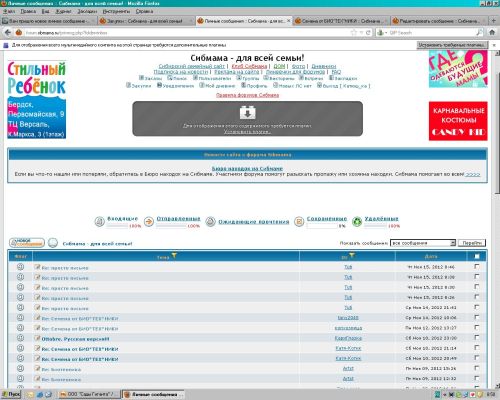Viewport: 500px width, 400px height.
Task: Open a new tab with the plus button
Action: point(494,21)
